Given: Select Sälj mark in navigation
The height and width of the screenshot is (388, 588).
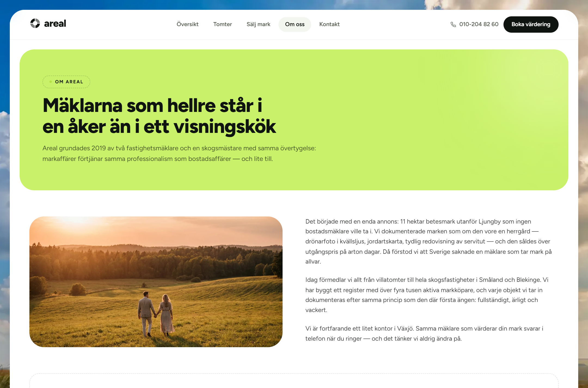Looking at the screenshot, I should [x=258, y=24].
